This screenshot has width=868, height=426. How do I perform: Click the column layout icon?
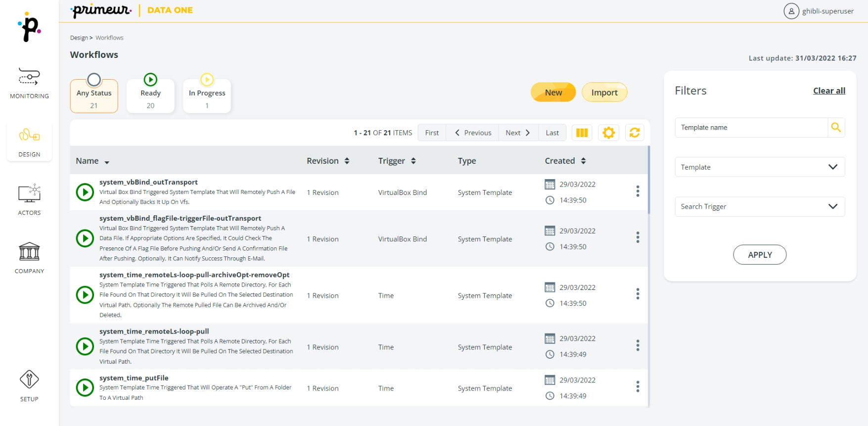click(582, 133)
